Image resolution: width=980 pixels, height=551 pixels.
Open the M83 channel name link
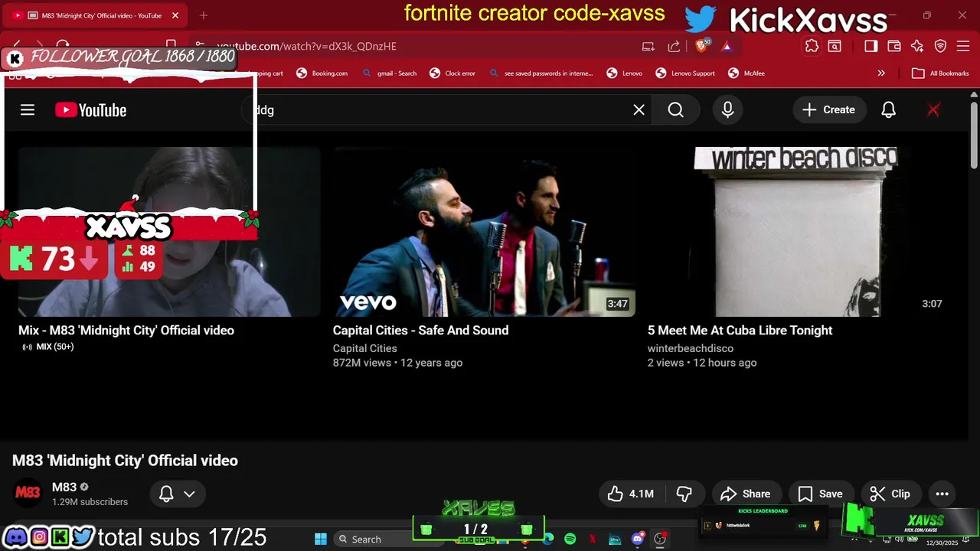pos(64,487)
